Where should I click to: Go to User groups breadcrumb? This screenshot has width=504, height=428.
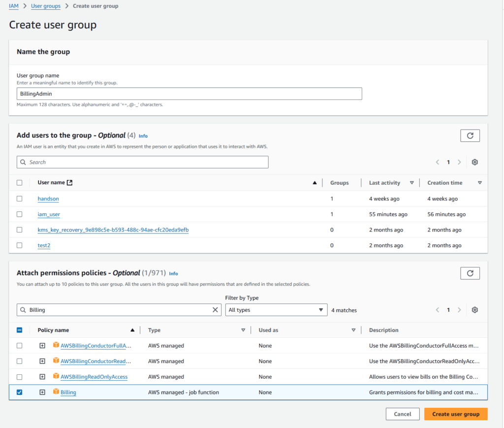[x=46, y=6]
